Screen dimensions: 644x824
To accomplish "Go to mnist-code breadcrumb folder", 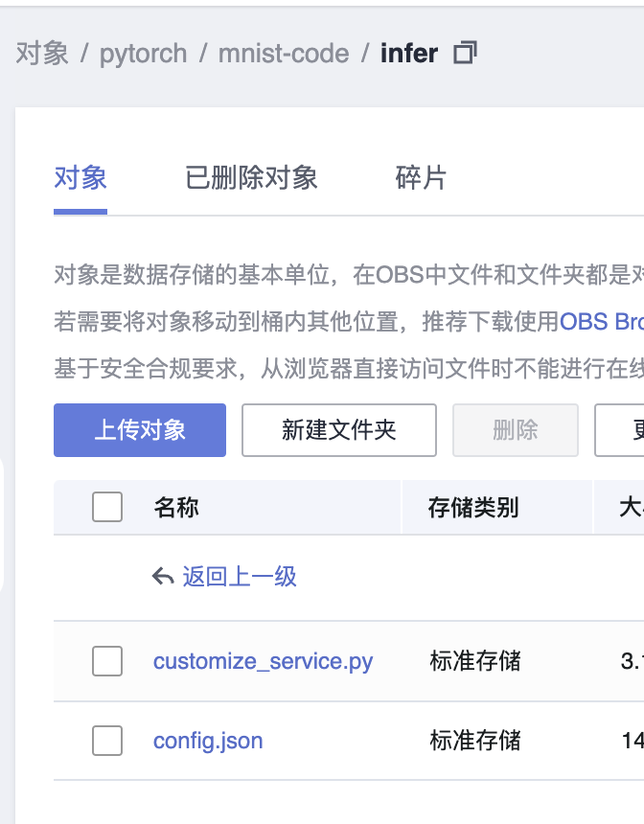I will (x=284, y=53).
